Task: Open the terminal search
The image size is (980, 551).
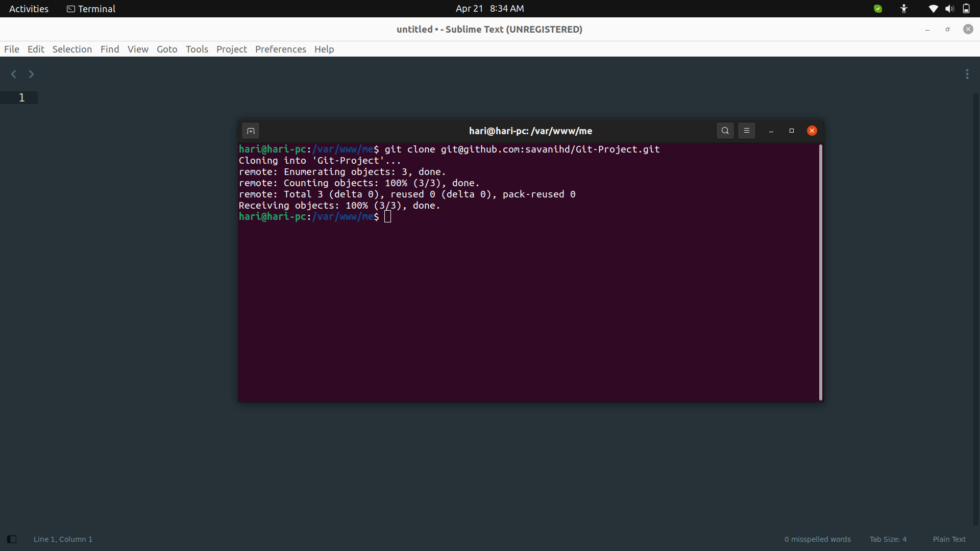Action: pyautogui.click(x=725, y=131)
